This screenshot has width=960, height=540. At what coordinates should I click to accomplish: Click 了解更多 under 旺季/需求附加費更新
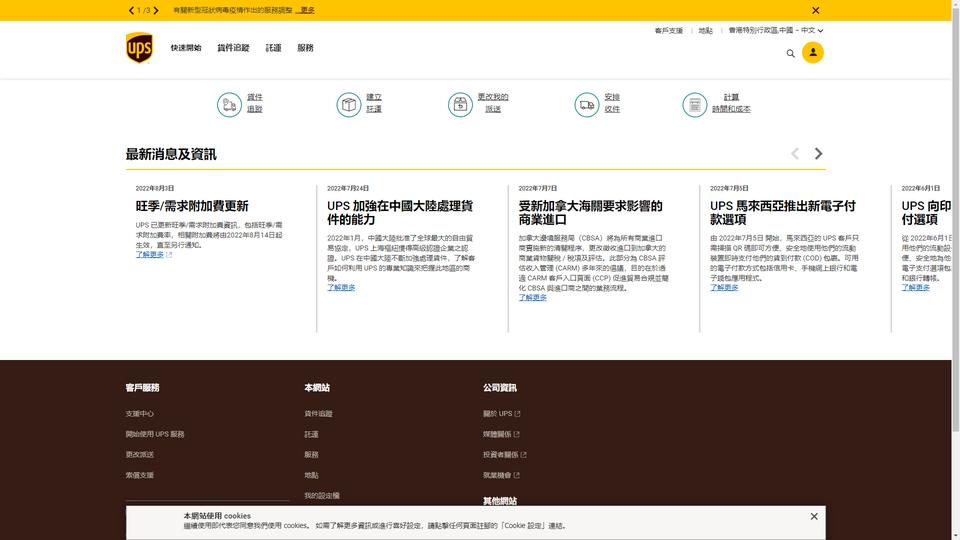tap(150, 254)
